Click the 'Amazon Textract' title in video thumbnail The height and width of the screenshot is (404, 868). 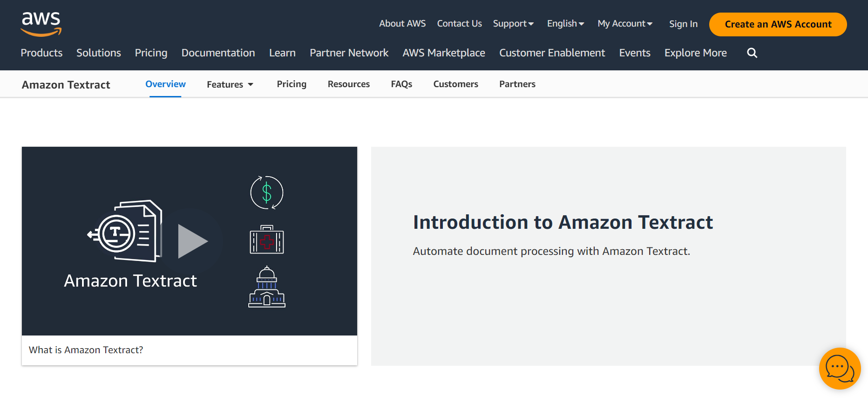(130, 281)
